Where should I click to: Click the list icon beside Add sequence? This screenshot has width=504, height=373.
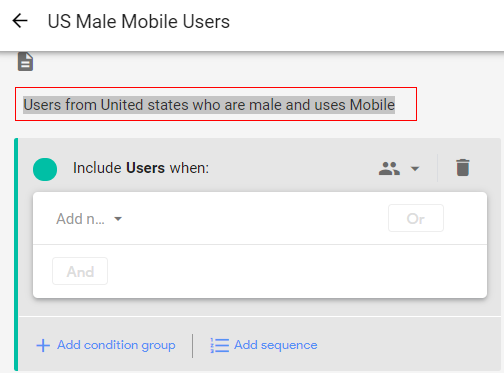(220, 345)
